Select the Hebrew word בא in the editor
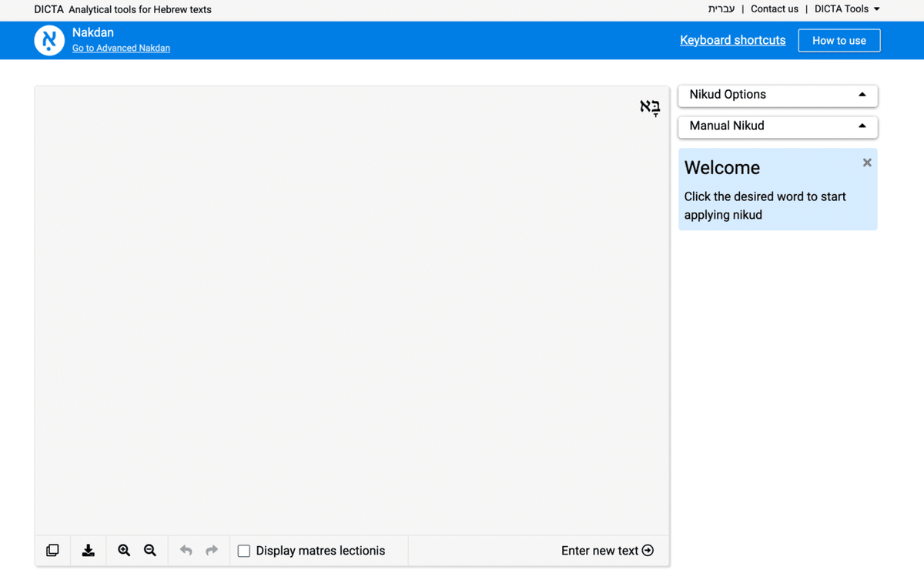 pyautogui.click(x=651, y=107)
